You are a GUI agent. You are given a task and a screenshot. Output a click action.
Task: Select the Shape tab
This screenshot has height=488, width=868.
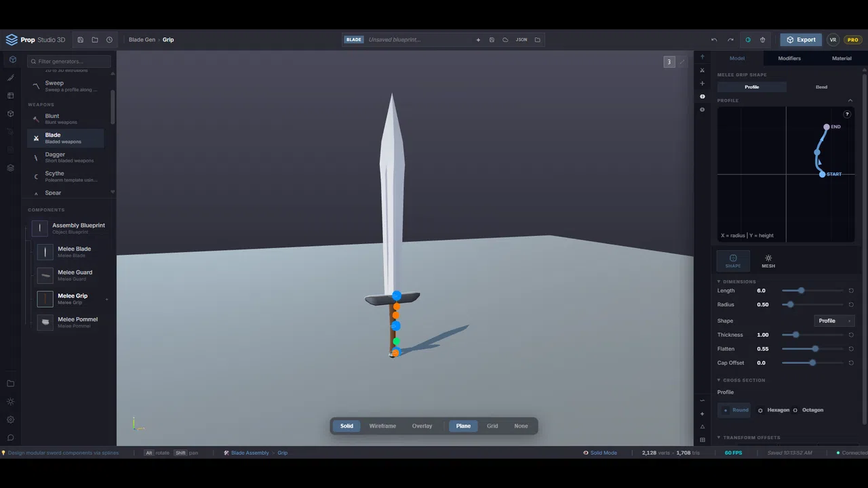(x=733, y=261)
